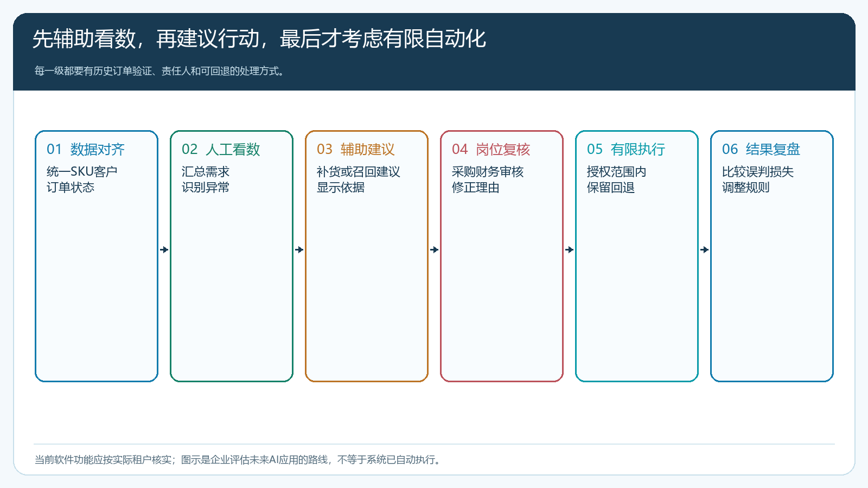The height and width of the screenshot is (488, 868).
Task: Click the slide title 先辅助看数，再建议行动
Action: [x=146, y=39]
